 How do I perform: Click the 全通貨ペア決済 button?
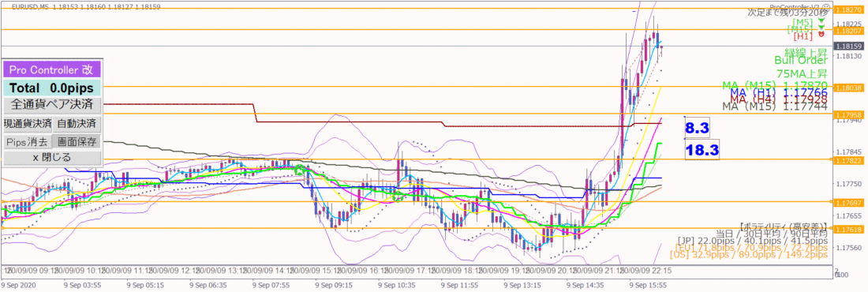(52, 104)
